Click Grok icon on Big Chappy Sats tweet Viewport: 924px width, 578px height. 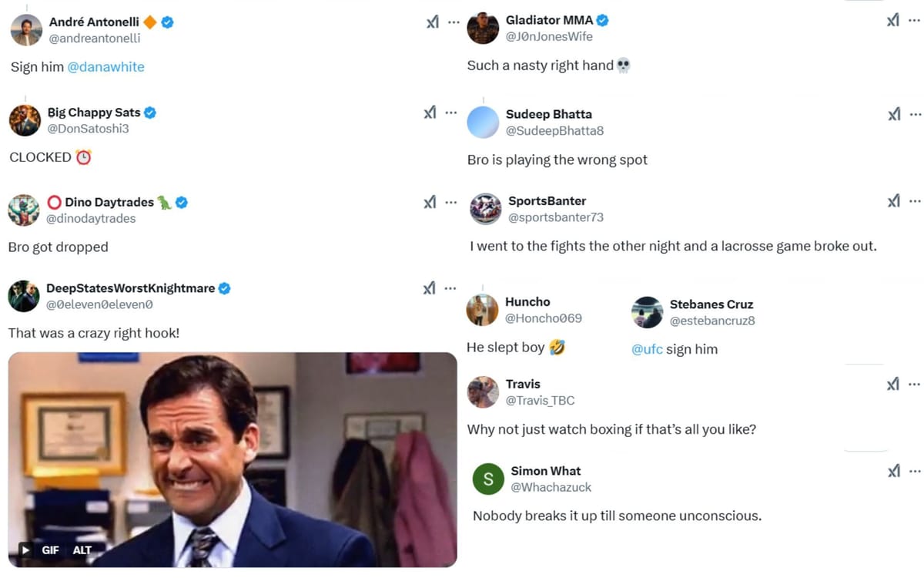[x=430, y=113]
